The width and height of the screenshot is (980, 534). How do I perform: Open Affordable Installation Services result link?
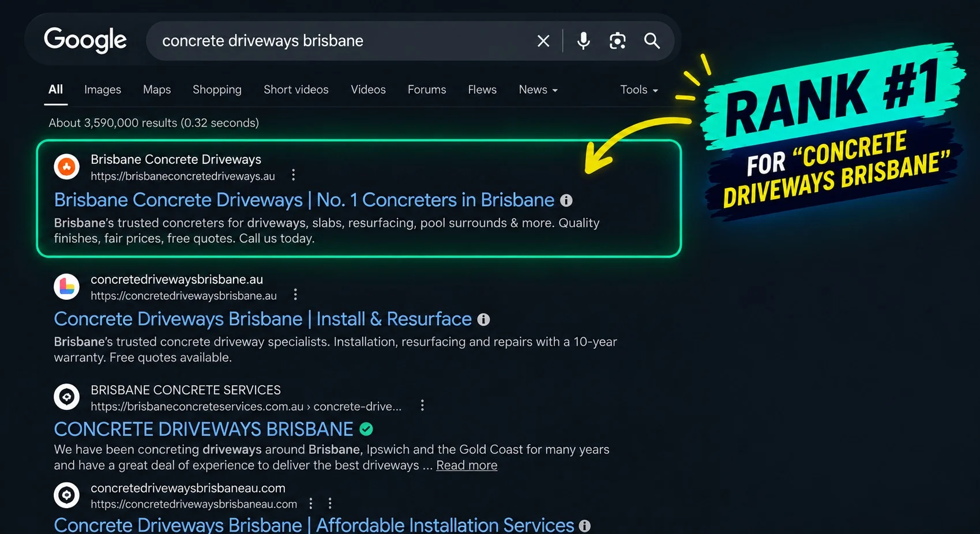click(x=314, y=525)
